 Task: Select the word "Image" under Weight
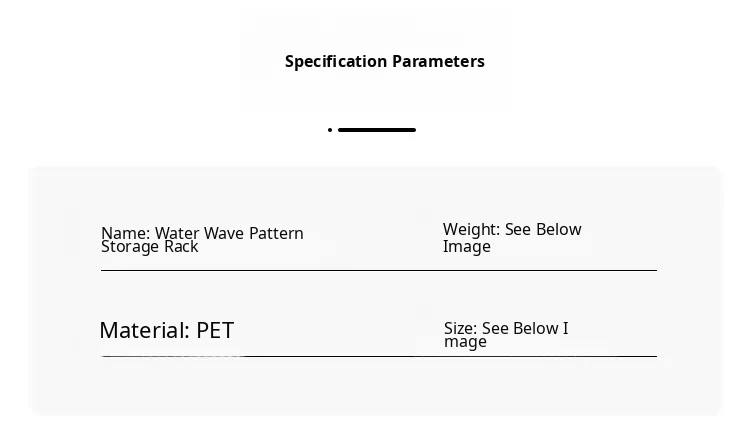[x=467, y=247]
